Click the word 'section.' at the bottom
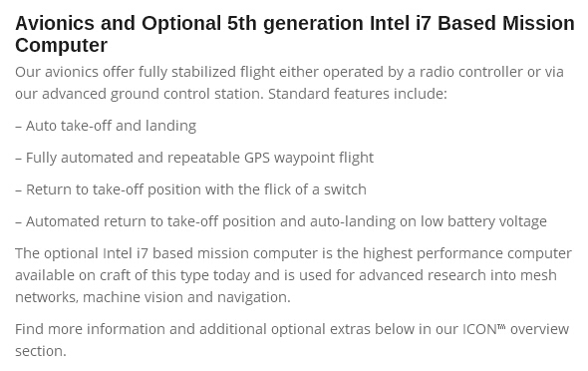 click(x=41, y=351)
